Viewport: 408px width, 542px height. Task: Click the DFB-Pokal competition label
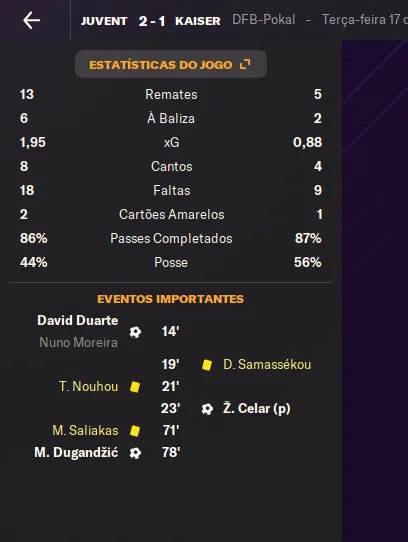[x=264, y=20]
